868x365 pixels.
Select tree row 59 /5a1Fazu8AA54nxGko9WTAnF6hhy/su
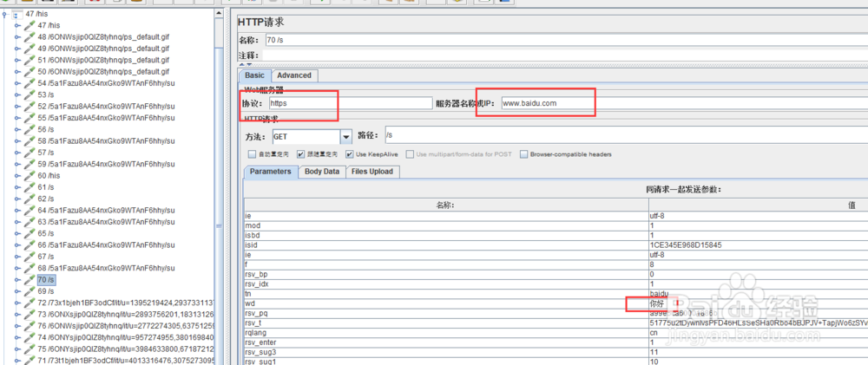pos(106,164)
